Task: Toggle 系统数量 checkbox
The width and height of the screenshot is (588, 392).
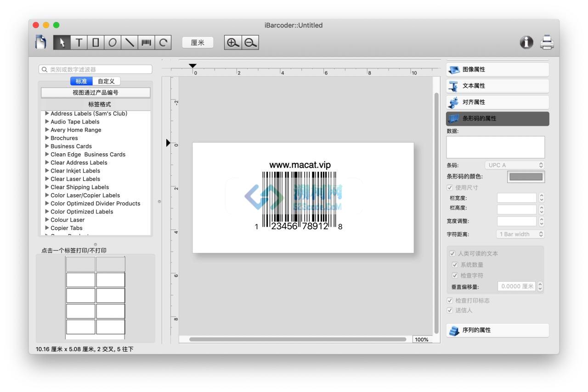Action: [x=455, y=264]
